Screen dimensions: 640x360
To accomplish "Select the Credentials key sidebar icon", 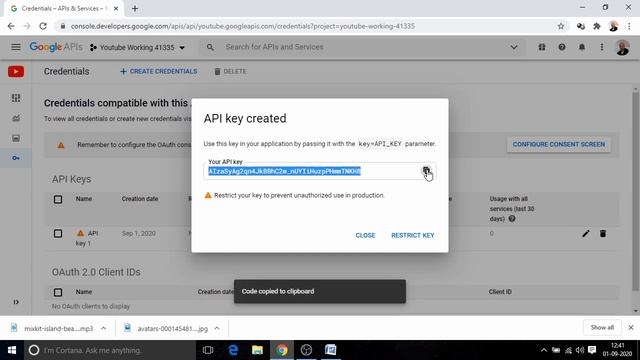I will [x=16, y=158].
